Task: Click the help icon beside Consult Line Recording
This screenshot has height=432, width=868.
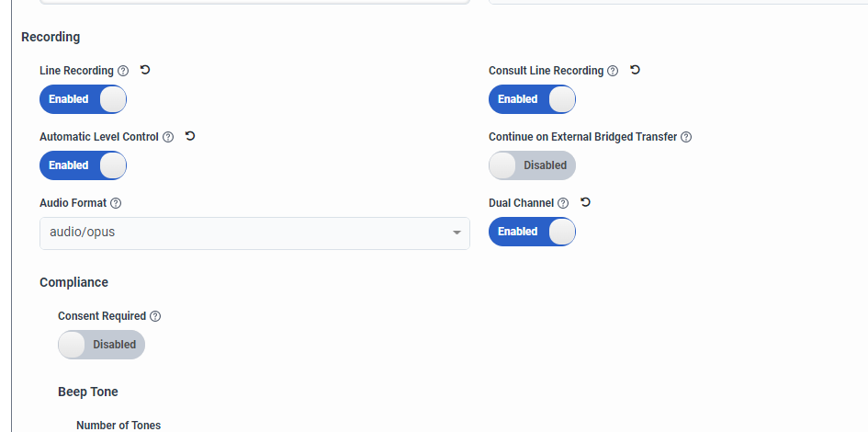Action: coord(613,71)
